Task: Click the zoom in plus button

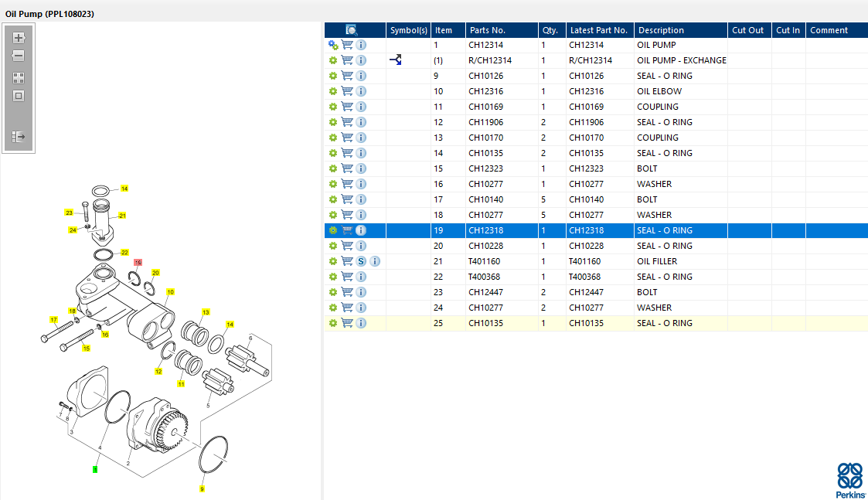Action: 19,38
